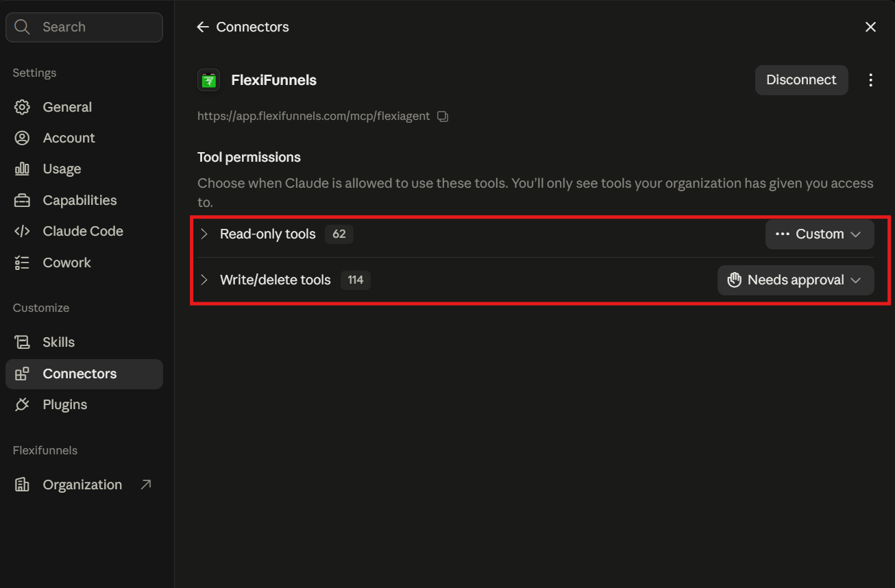This screenshot has width=895, height=588.
Task: Click the Capabilities toolbox icon
Action: [x=22, y=200]
